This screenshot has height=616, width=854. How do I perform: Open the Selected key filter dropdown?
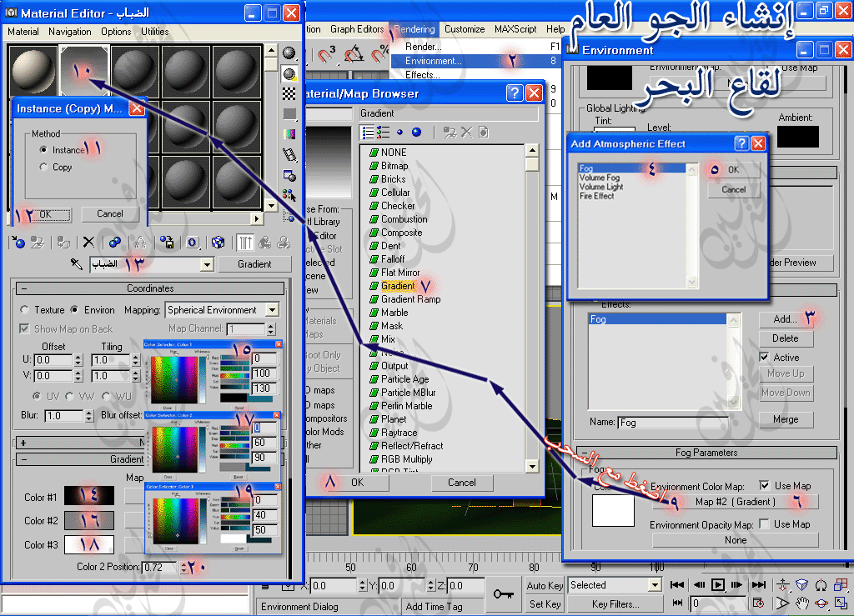(655, 585)
